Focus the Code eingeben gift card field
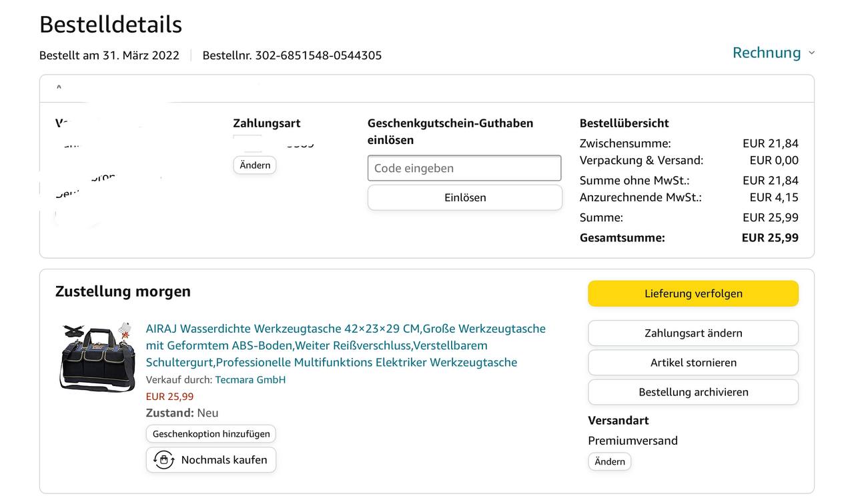854x504 pixels. tap(464, 168)
